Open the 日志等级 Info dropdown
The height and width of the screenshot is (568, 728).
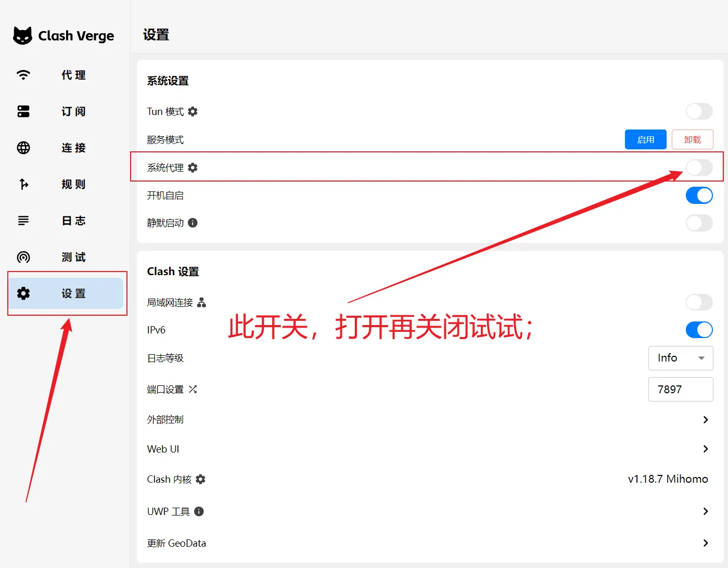681,358
